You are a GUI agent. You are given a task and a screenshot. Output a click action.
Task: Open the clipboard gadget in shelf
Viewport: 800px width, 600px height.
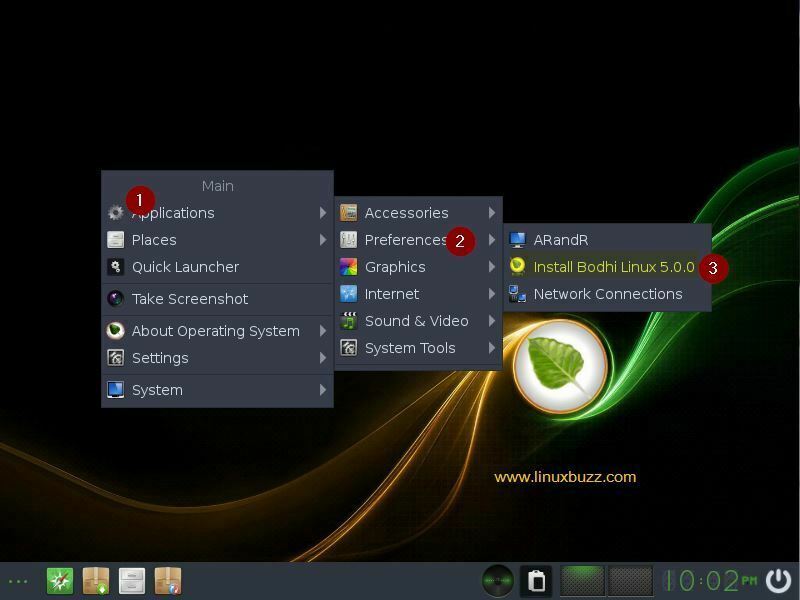tap(536, 581)
